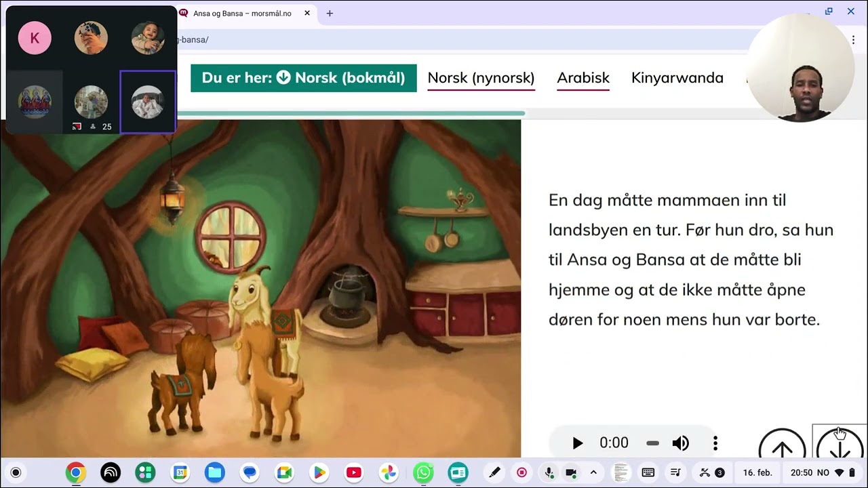Open Google Photos from the shelf
Image resolution: width=868 pixels, height=488 pixels.
389,472
